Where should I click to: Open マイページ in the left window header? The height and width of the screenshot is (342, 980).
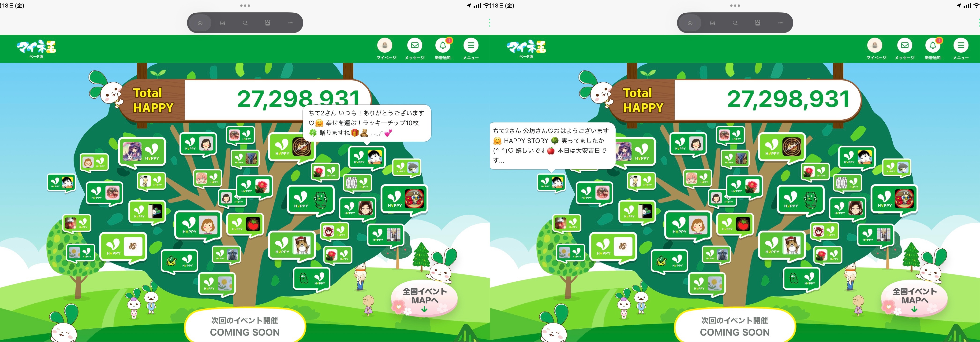(385, 46)
